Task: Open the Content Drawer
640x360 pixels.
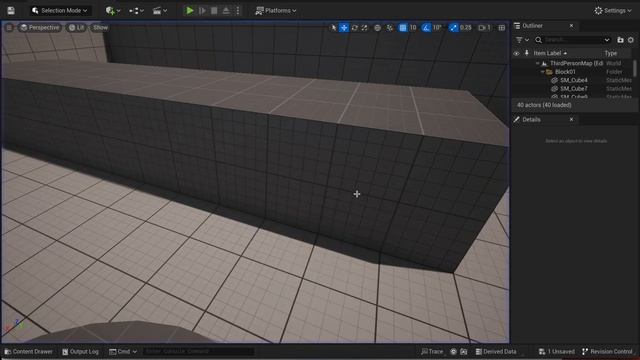Action: click(29, 351)
